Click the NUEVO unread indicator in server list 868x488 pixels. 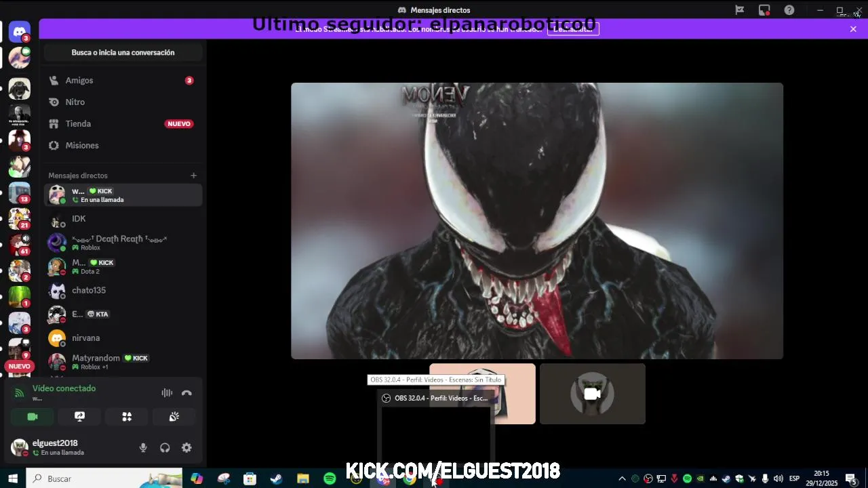20,366
